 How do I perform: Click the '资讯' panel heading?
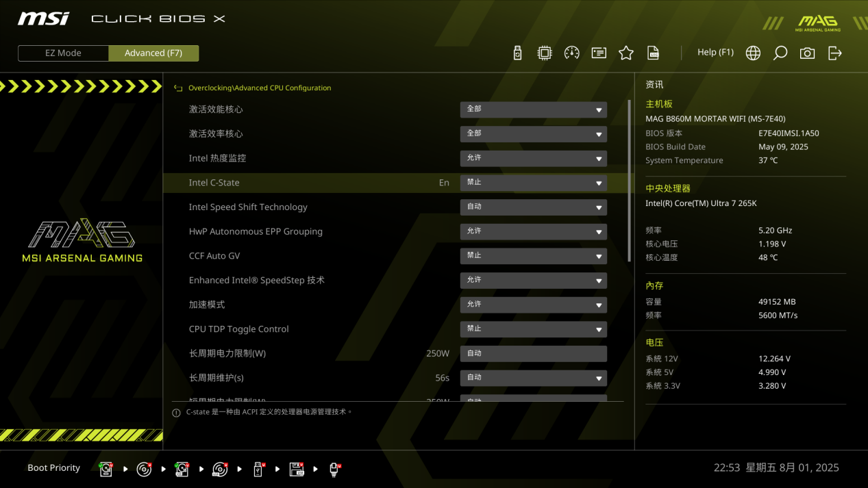tap(654, 85)
